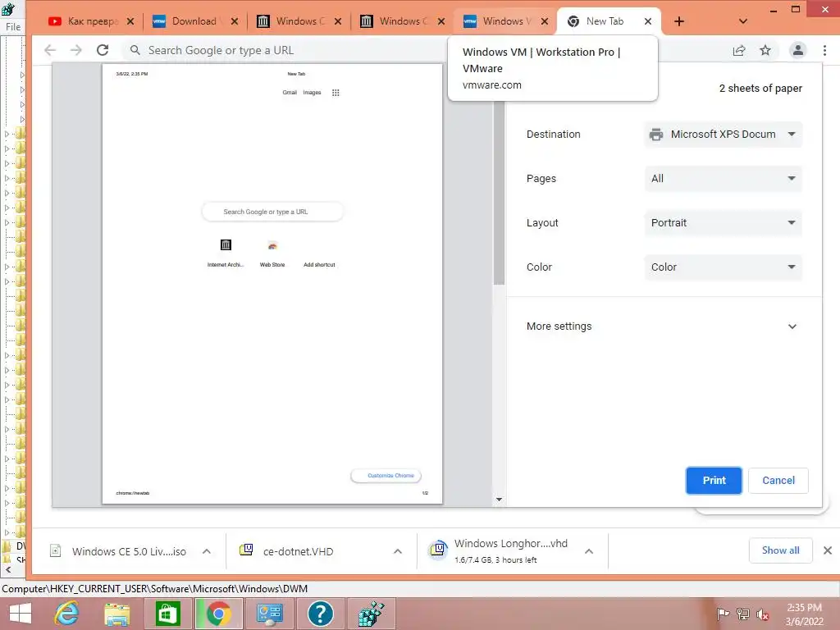Reload the page
This screenshot has height=630, width=840.
(x=103, y=50)
